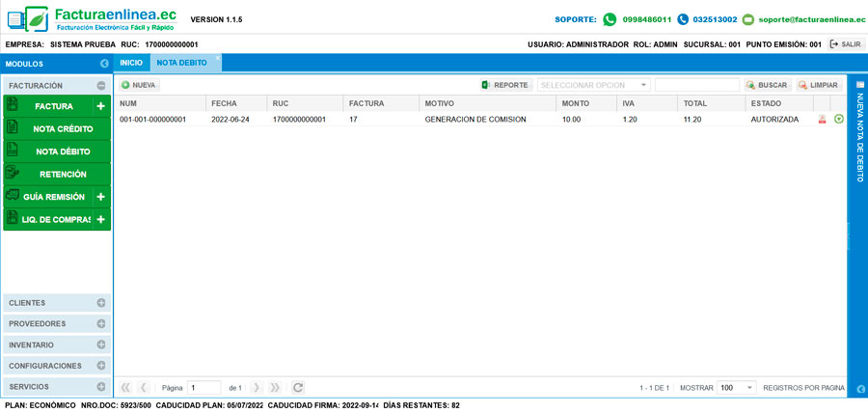Click the Nueva button

pyautogui.click(x=139, y=85)
